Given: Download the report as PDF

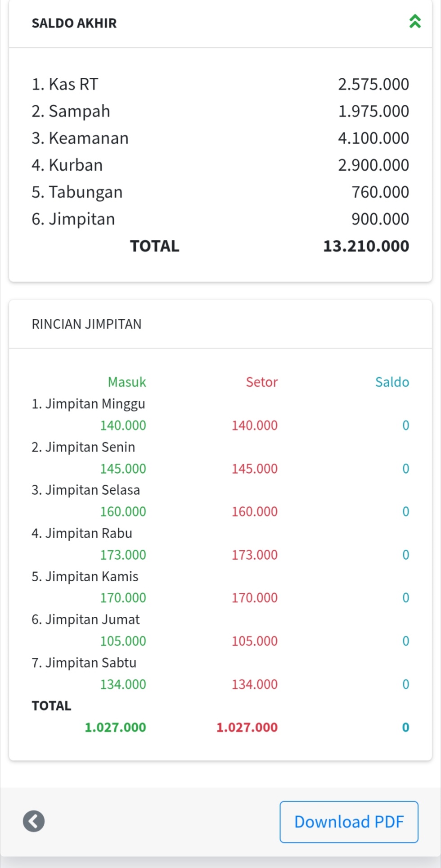Looking at the screenshot, I should point(349,822).
